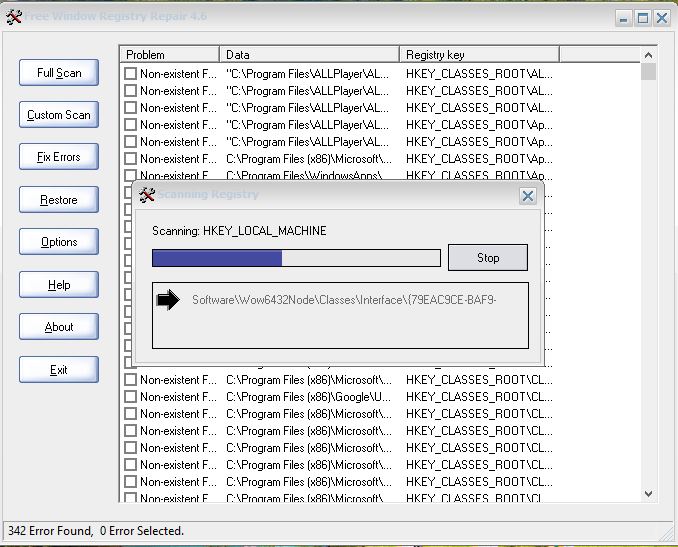Check the first Non-existent file entry checkbox
678x547 pixels.
pyautogui.click(x=130, y=73)
